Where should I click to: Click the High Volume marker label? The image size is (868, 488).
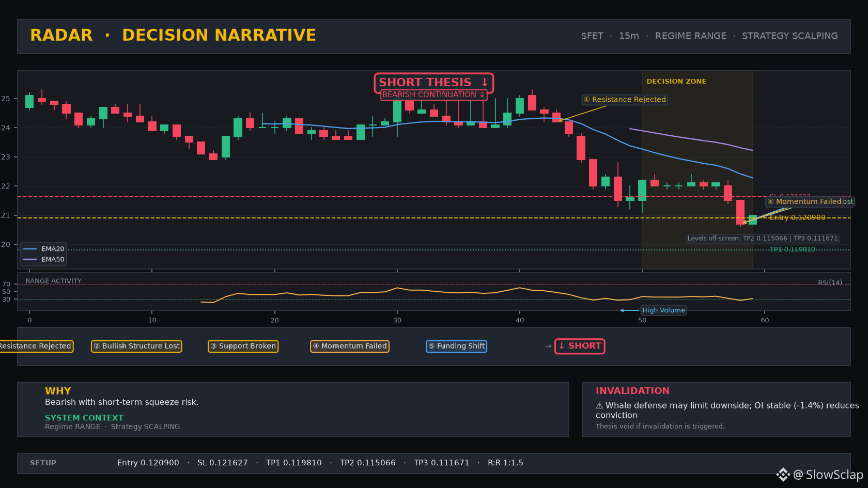pos(663,310)
